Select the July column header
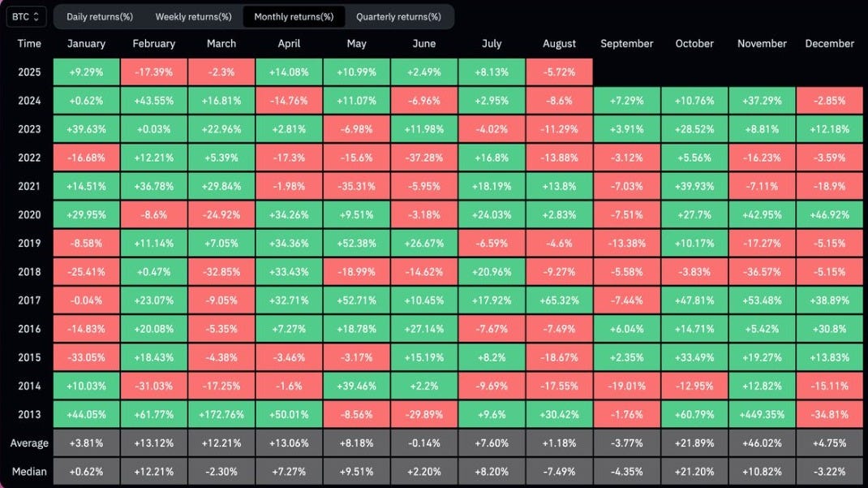 pyautogui.click(x=492, y=44)
